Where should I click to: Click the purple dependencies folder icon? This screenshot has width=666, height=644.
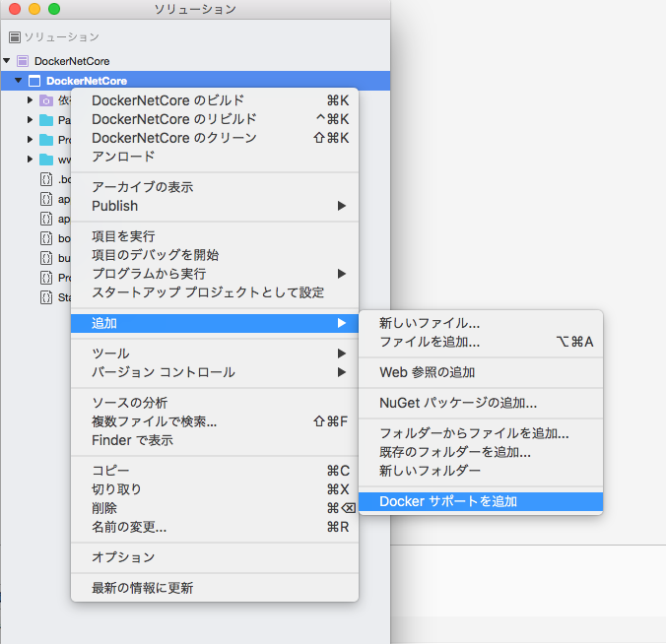46,100
